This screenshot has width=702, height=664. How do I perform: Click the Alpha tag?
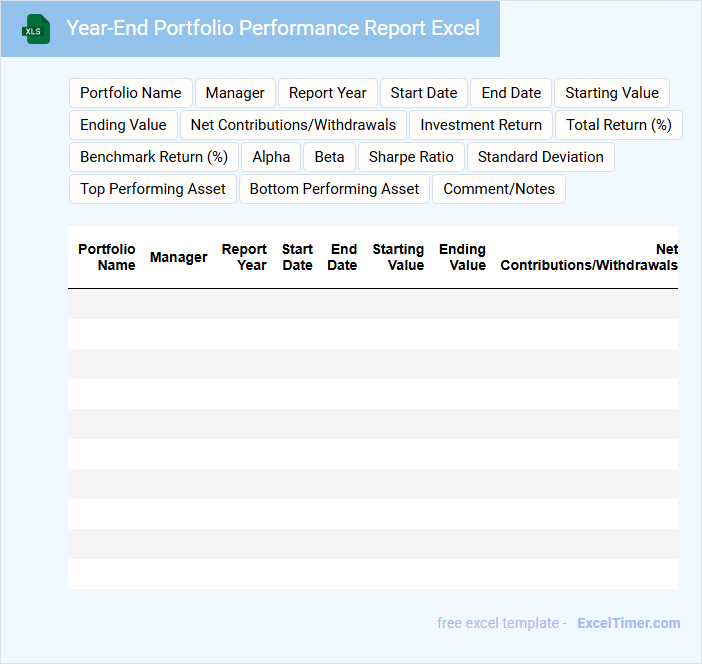271,157
